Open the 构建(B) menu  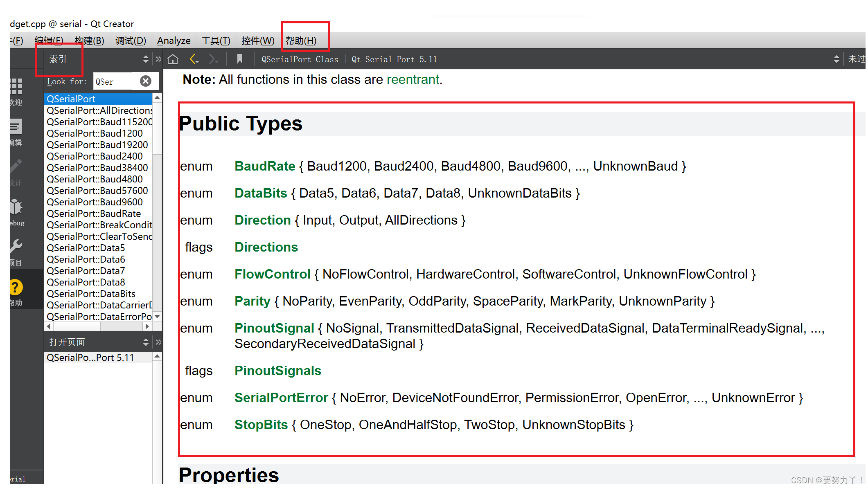(89, 40)
